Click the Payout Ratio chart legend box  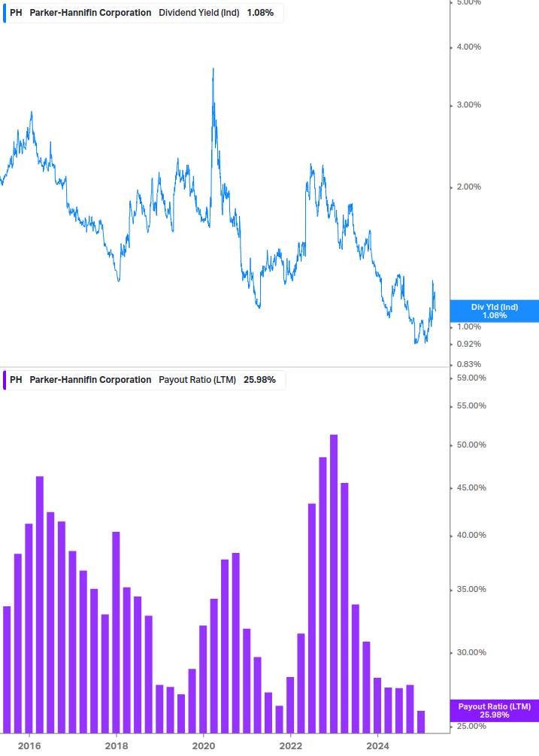point(144,380)
